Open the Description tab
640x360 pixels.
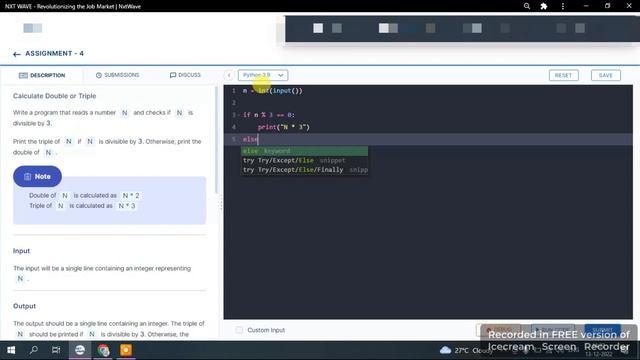tap(42, 75)
